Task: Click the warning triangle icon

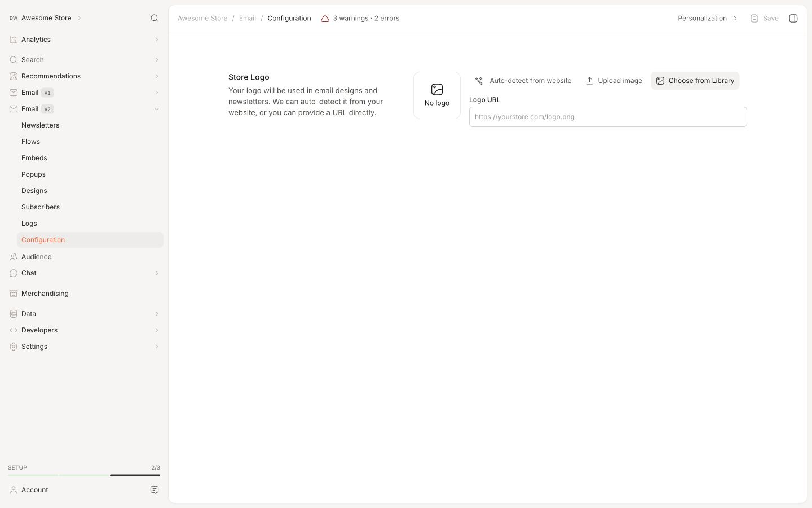Action: [325, 18]
